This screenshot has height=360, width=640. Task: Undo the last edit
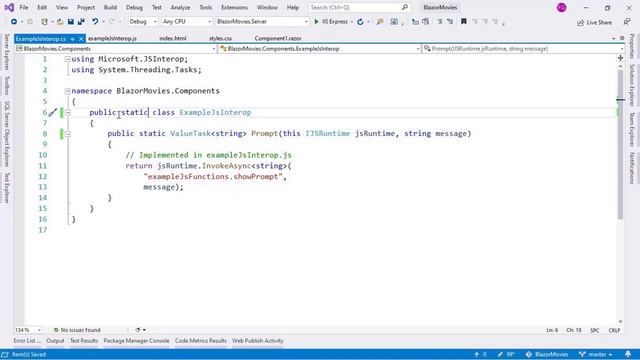[x=95, y=22]
